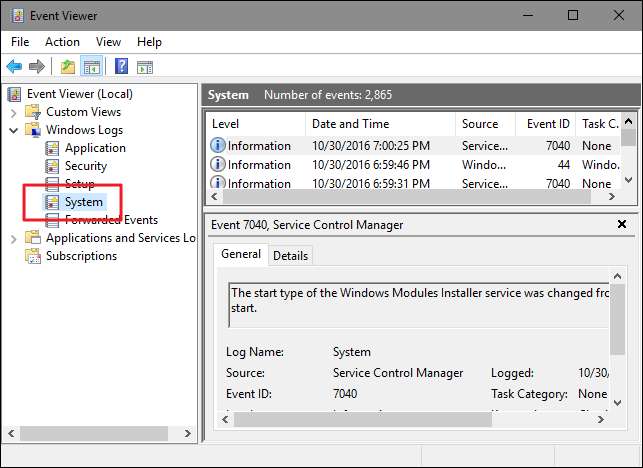Viewport: 643px width, 468px height.
Task: Toggle Show/Hide Console Tree toolbar icon
Action: click(x=91, y=67)
